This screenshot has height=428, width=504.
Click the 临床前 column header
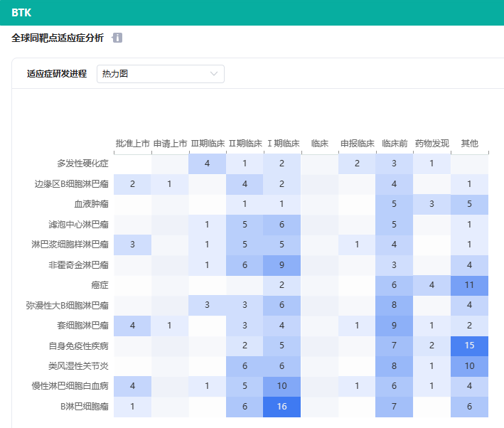395,144
